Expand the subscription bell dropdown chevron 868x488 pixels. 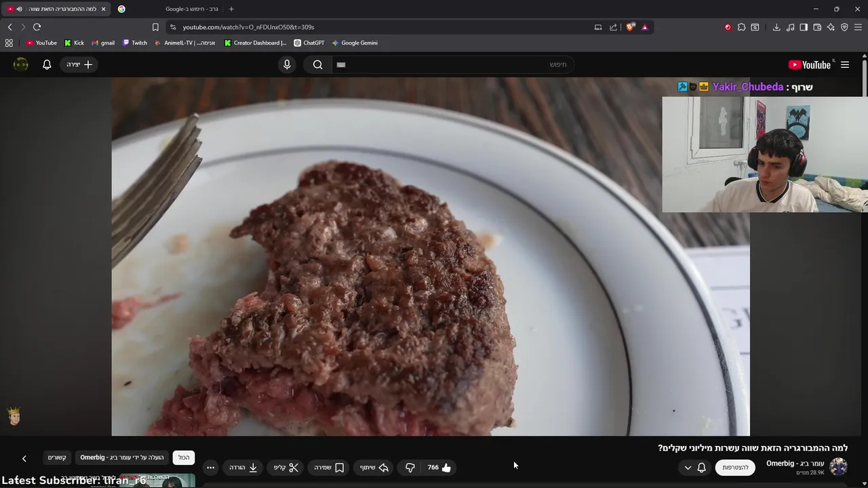pos(688,468)
